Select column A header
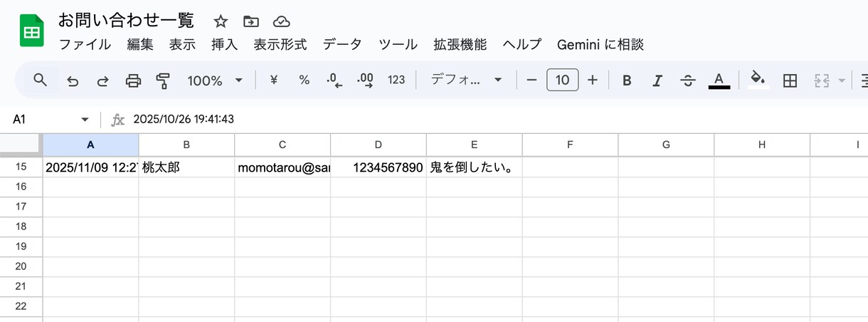Image resolution: width=868 pixels, height=322 pixels. 90,145
